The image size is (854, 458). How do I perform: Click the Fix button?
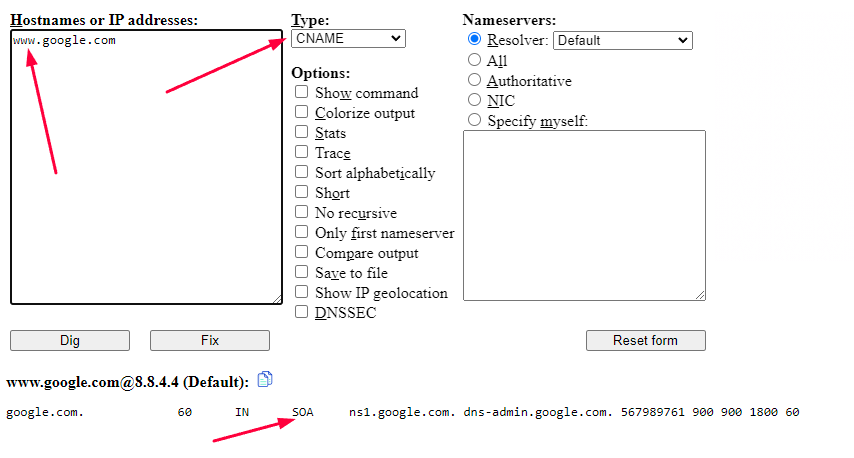[210, 340]
